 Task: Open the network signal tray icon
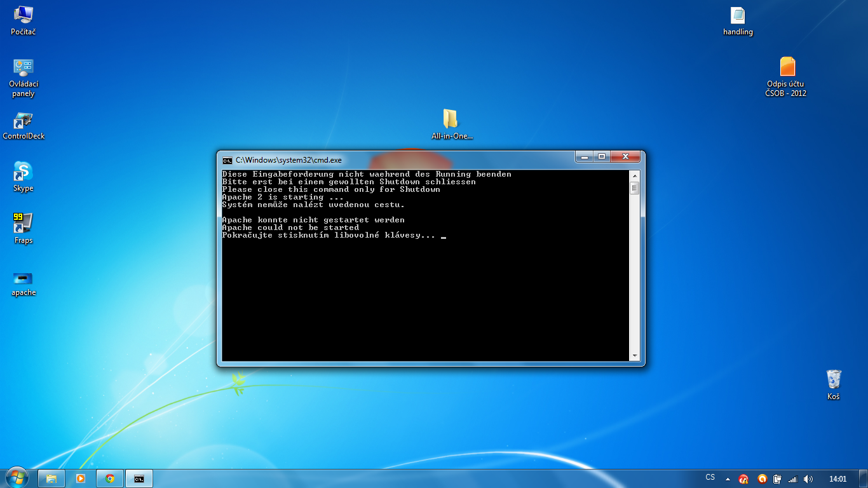point(792,479)
